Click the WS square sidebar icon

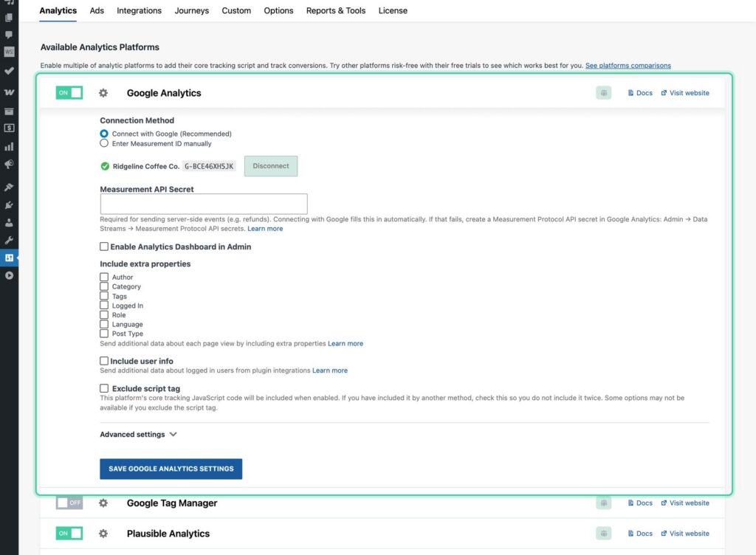pos(9,52)
